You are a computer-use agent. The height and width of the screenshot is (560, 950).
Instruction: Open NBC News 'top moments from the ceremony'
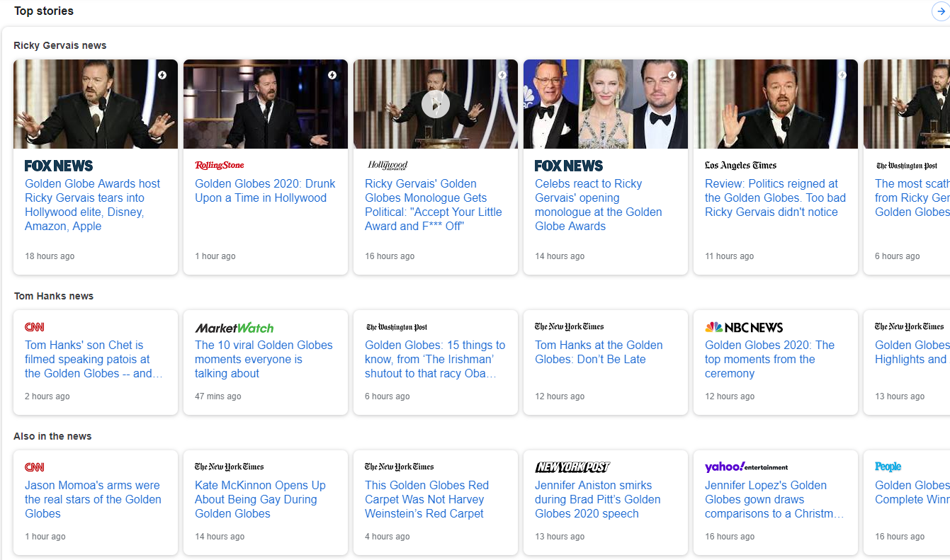pos(769,360)
